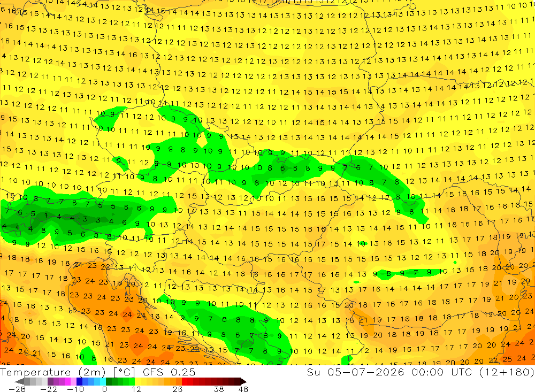Click the dark blue swatch above -10
The height and width of the screenshot is (392, 535).
(80, 381)
